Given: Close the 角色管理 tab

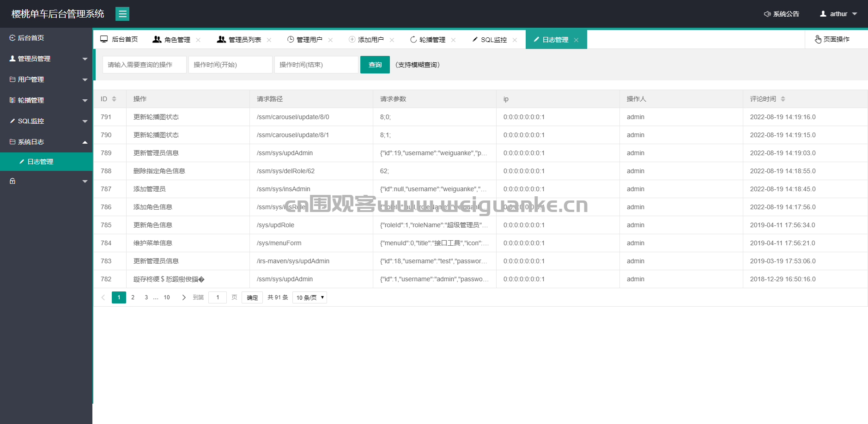Looking at the screenshot, I should coord(198,40).
